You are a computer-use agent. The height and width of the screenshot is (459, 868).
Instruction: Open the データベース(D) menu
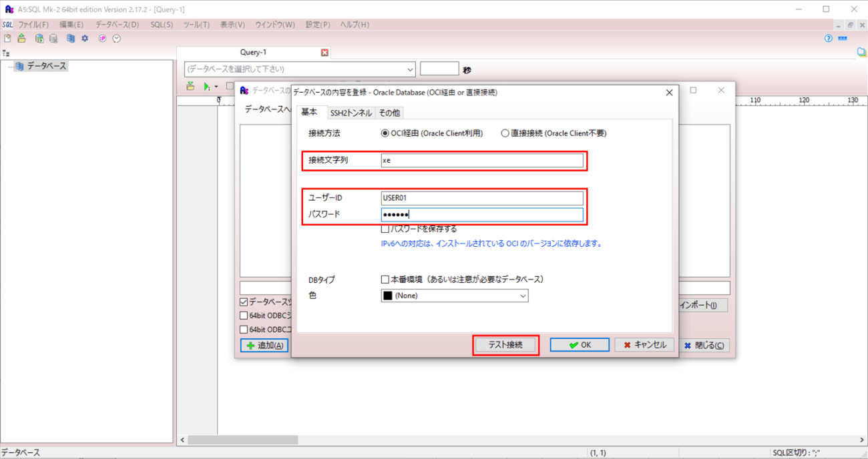(117, 25)
